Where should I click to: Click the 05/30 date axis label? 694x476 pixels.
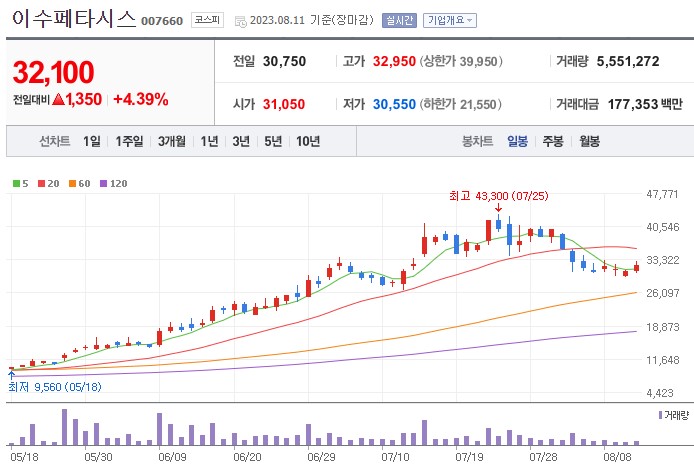(x=98, y=457)
